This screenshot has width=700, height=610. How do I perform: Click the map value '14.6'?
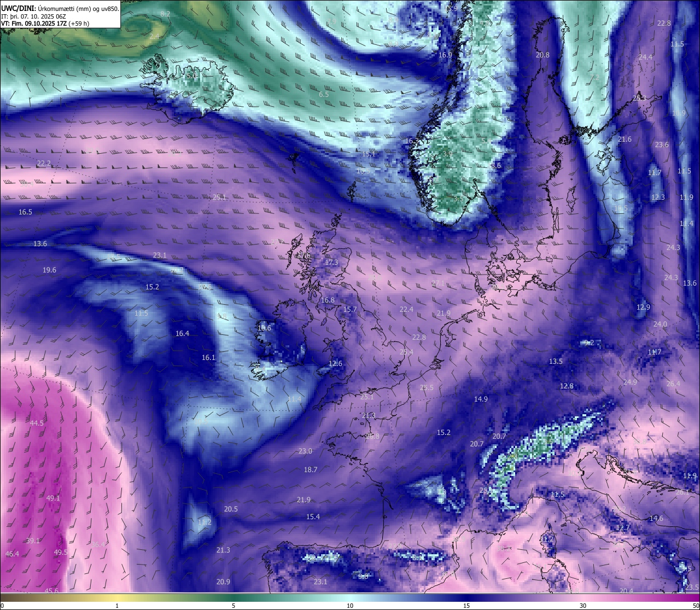(x=656, y=519)
